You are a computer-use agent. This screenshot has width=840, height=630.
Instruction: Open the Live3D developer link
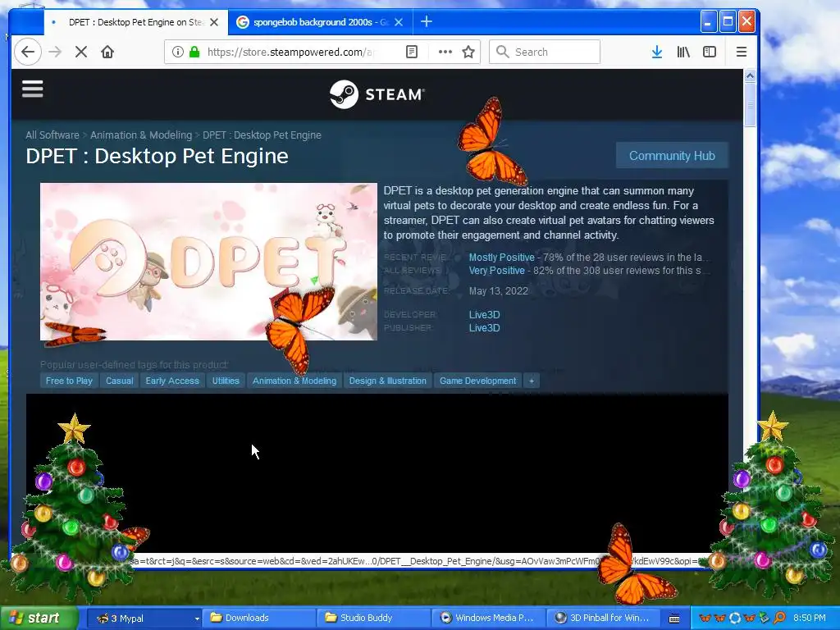point(484,314)
